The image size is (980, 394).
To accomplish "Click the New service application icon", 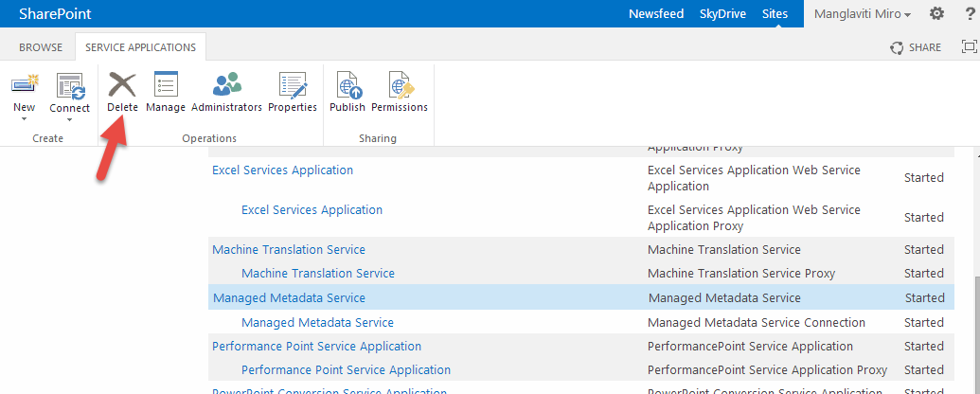I will pyautogui.click(x=25, y=84).
